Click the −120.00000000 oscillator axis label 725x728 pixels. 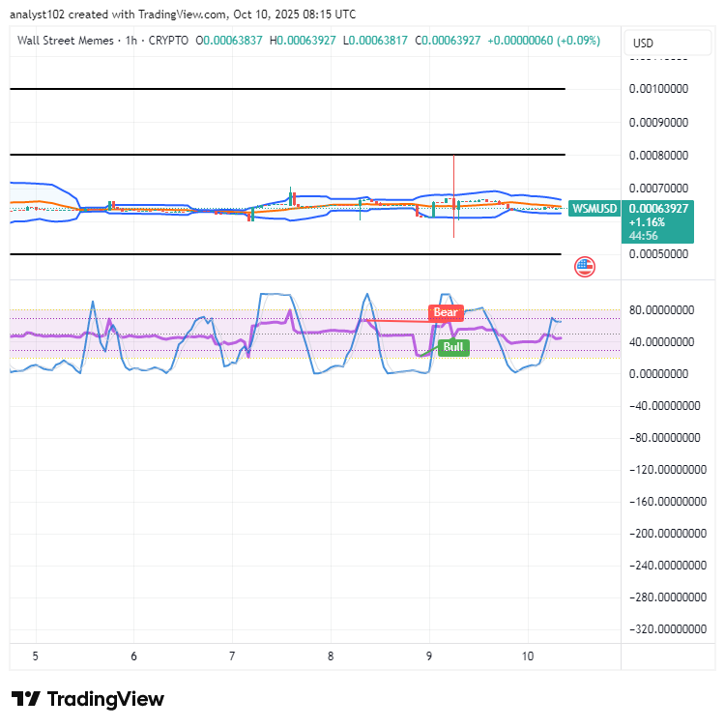coord(667,470)
